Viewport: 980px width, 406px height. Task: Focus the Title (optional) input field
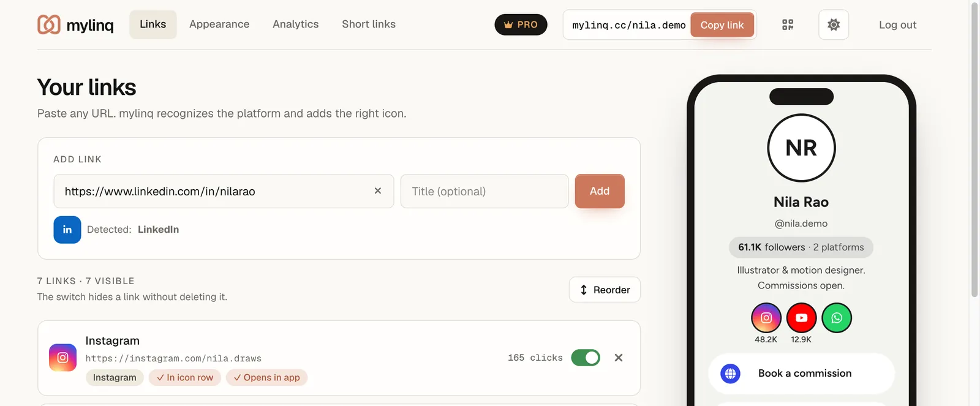[484, 191]
